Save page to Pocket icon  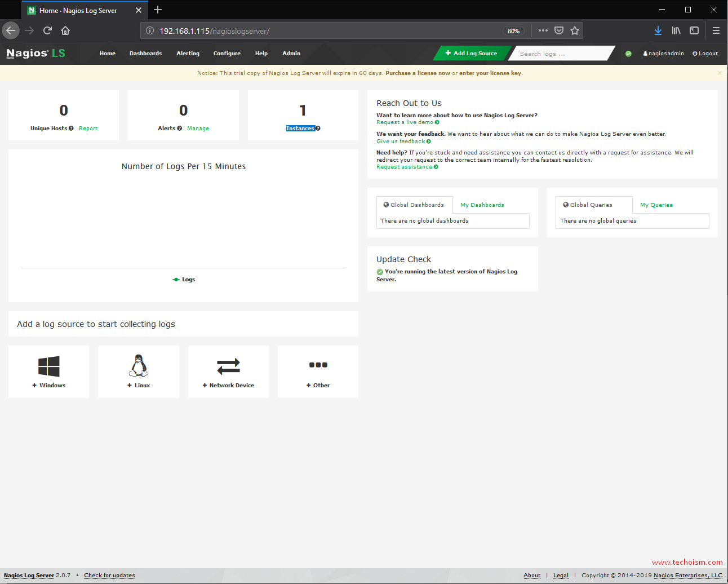[x=558, y=30]
